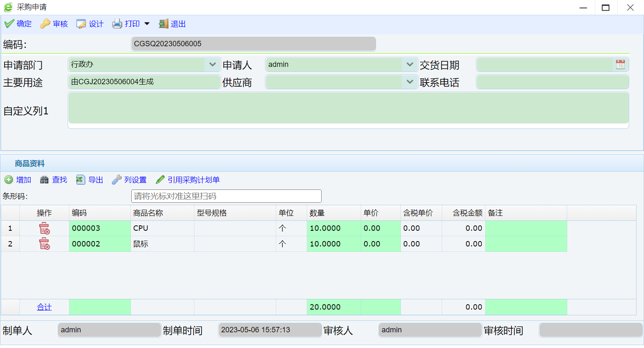Click the 审核 audit key icon
Viewport: 644px width, 348px height.
(x=45, y=24)
